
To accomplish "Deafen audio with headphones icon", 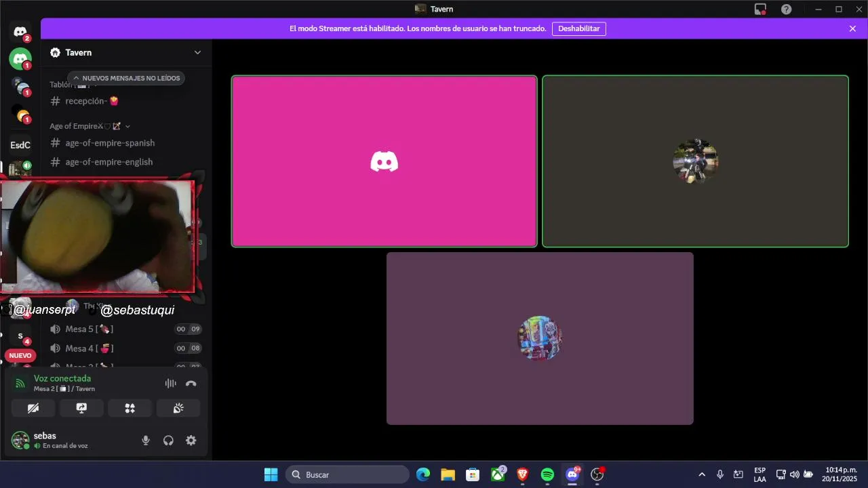I will pyautogui.click(x=168, y=441).
